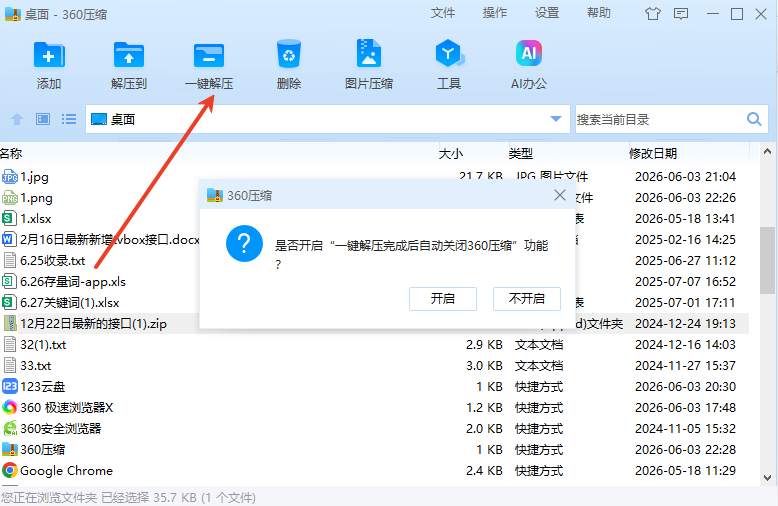This screenshot has height=506, width=778.
Task: Open the feedback message icon in title bar
Action: click(681, 14)
